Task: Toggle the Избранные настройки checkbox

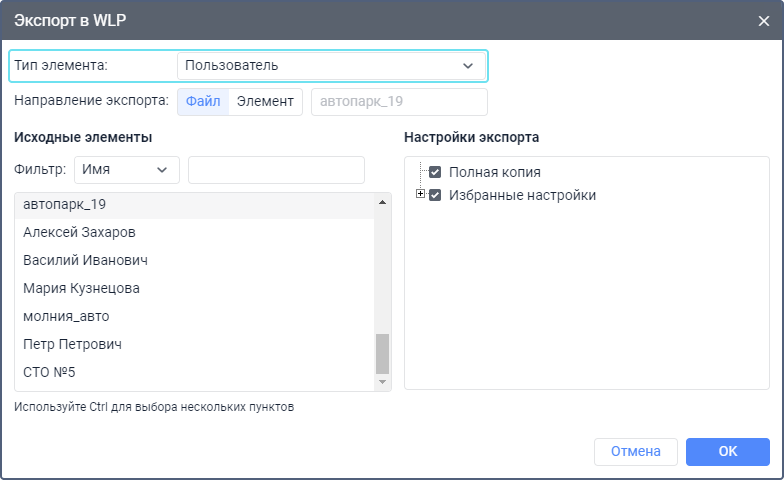Action: 435,195
